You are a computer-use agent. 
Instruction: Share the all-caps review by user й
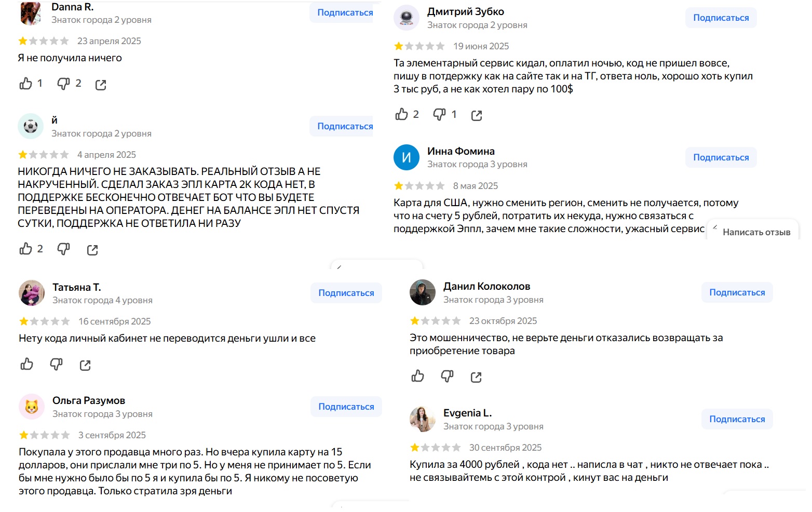pos(92,249)
